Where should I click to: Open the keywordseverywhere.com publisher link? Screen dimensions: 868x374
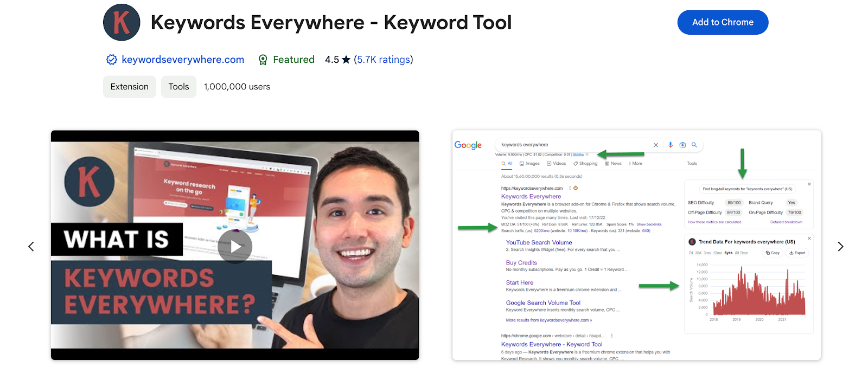(183, 60)
